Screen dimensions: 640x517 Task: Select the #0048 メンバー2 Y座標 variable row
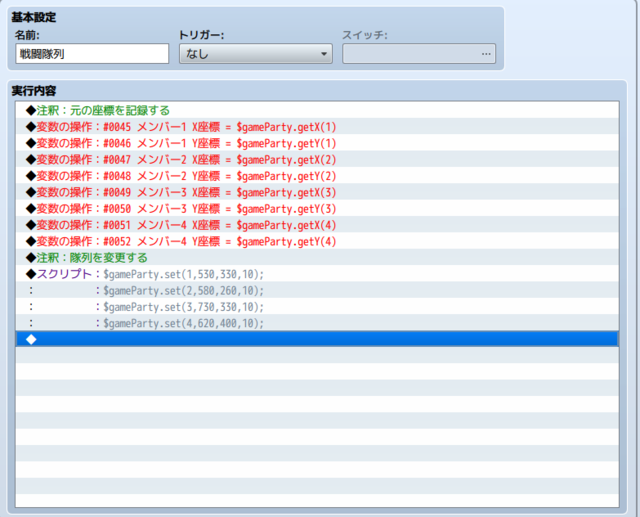click(317, 175)
